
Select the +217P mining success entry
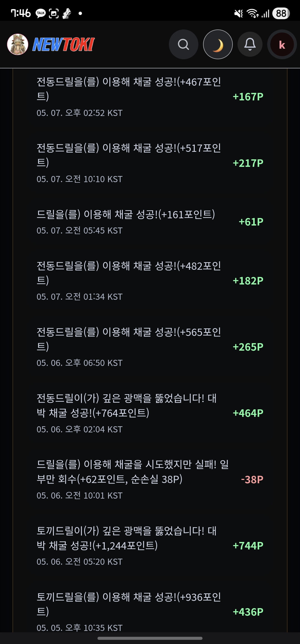pyautogui.click(x=150, y=163)
